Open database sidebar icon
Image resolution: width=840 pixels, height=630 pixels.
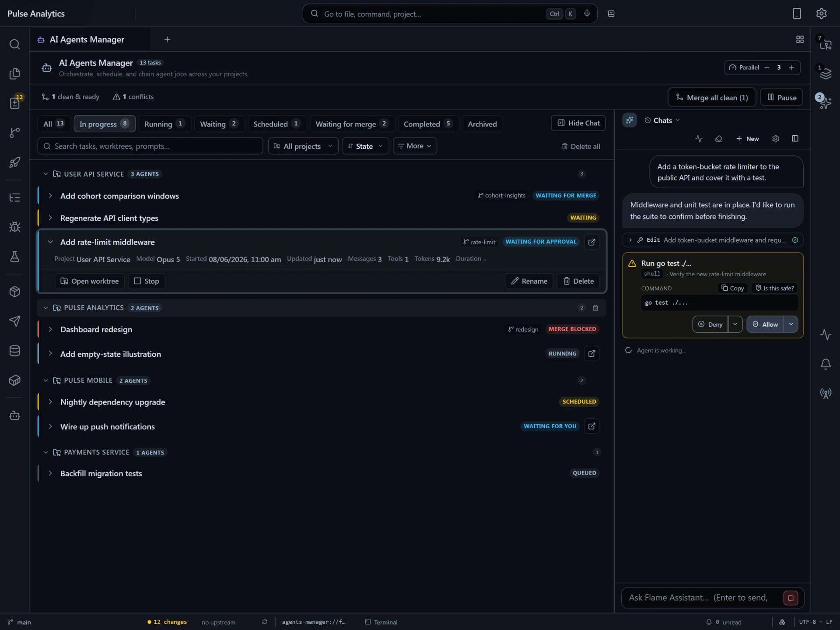point(14,351)
